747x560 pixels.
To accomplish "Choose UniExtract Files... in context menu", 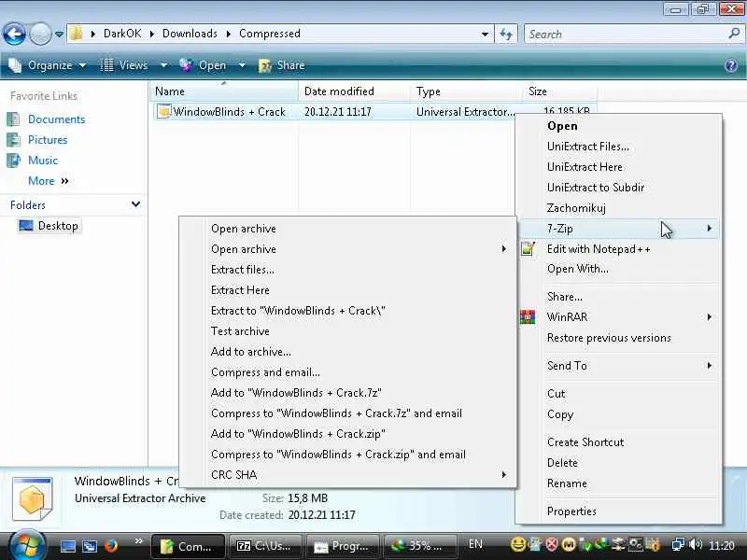I will click(x=618, y=147).
